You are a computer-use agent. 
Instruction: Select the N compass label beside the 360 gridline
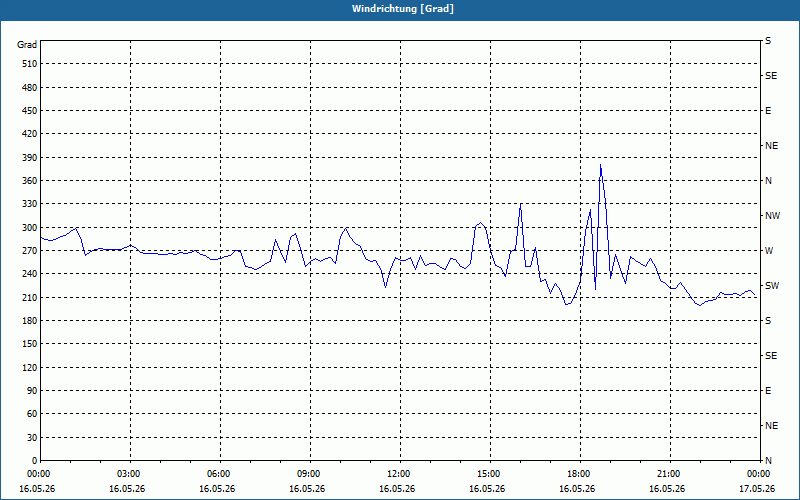pyautogui.click(x=768, y=181)
